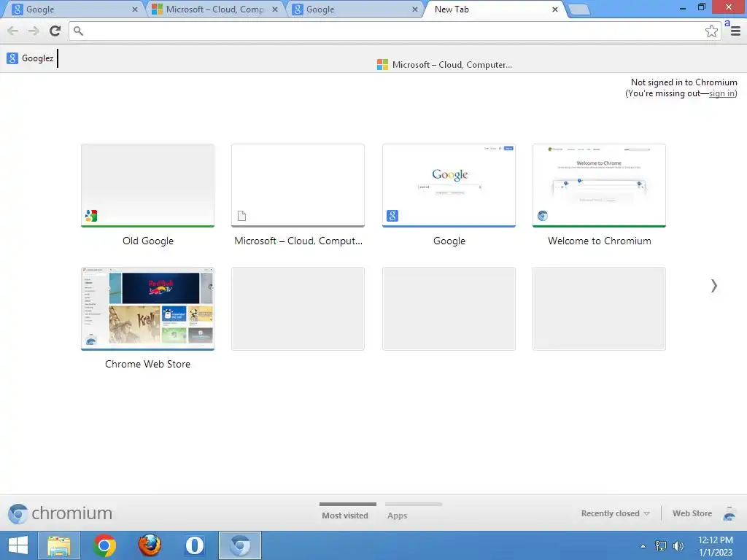
Task: Click the blank page icon on Microsoft tile
Action: tap(242, 216)
